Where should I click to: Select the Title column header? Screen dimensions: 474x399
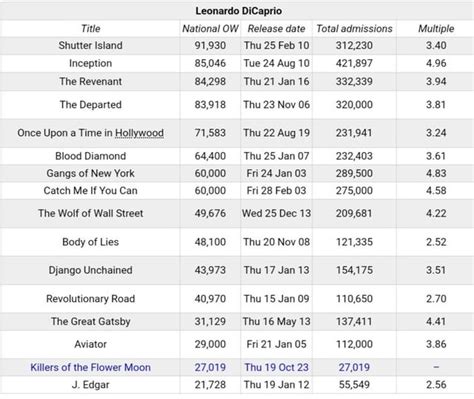pos(90,29)
